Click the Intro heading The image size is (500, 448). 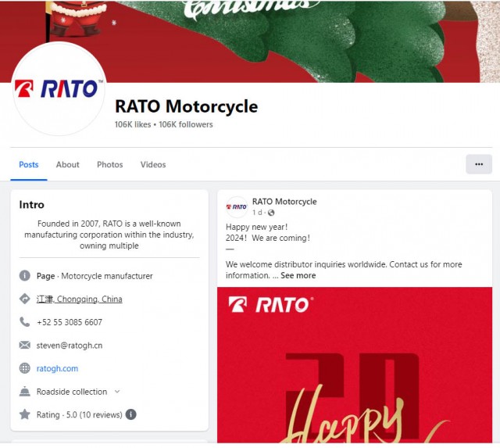click(31, 205)
